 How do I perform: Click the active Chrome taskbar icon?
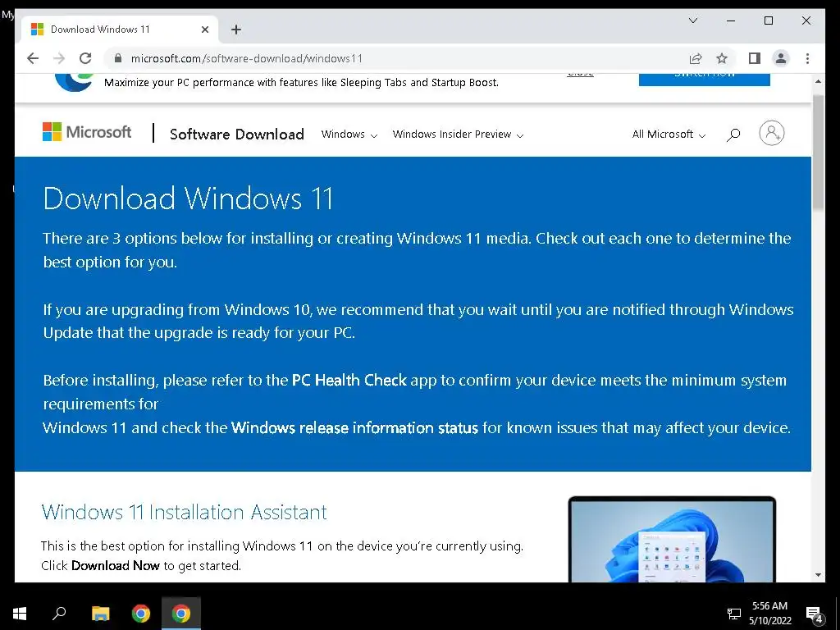tap(181, 614)
